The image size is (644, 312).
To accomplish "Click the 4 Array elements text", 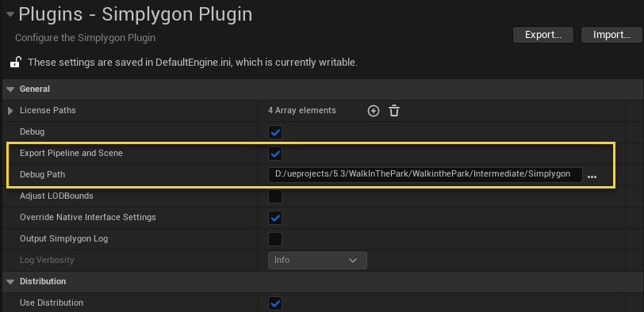I will tap(302, 110).
